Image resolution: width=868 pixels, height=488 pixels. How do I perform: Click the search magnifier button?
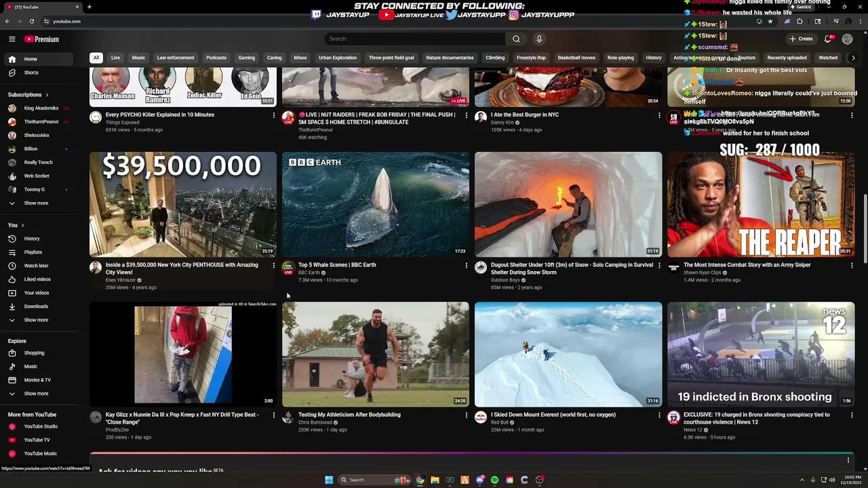pos(516,39)
